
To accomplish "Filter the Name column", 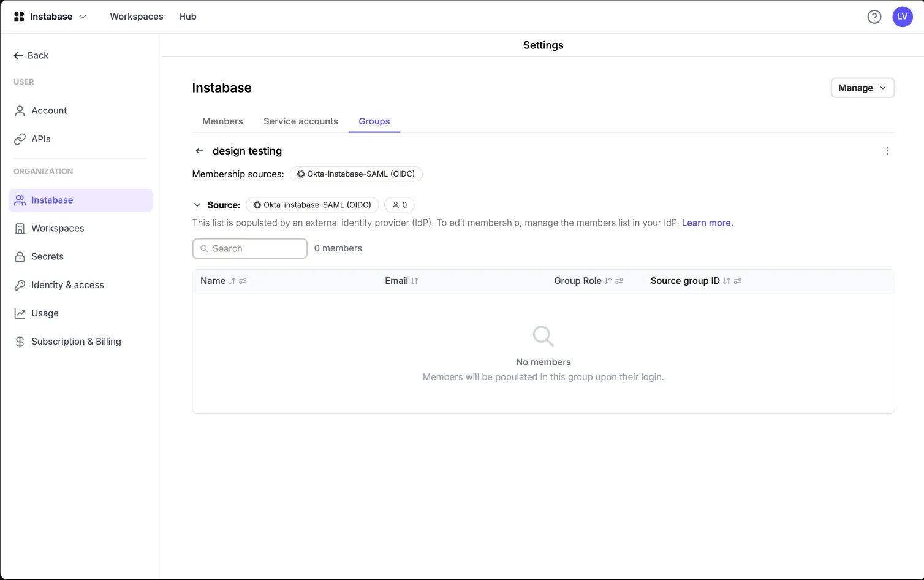I will click(x=243, y=281).
